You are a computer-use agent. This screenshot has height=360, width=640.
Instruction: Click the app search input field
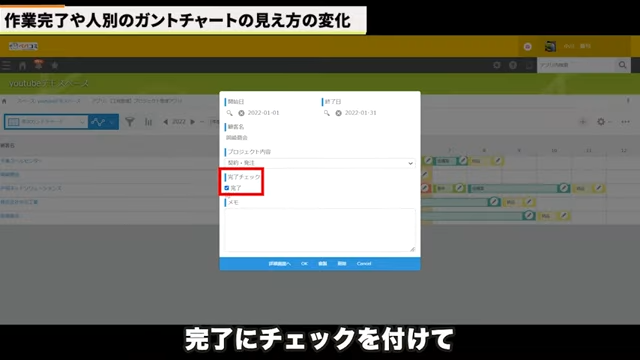(576, 65)
